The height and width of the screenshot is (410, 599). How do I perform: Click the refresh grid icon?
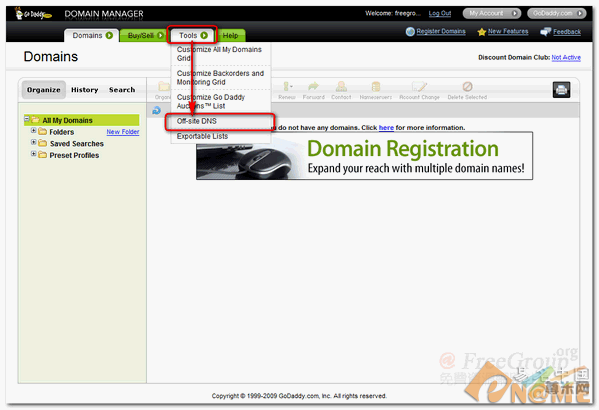(156, 110)
